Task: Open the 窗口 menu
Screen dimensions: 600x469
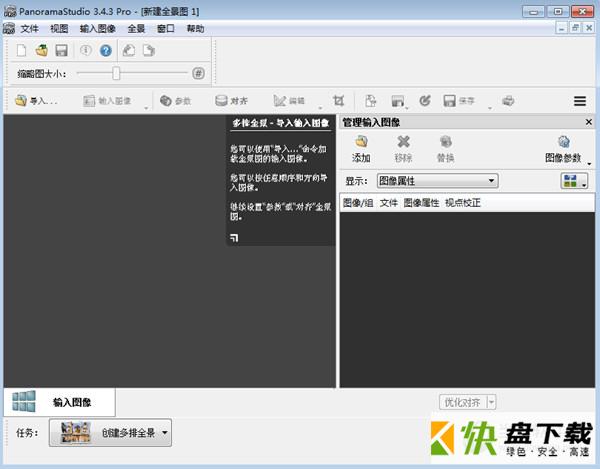Action: 166,29
